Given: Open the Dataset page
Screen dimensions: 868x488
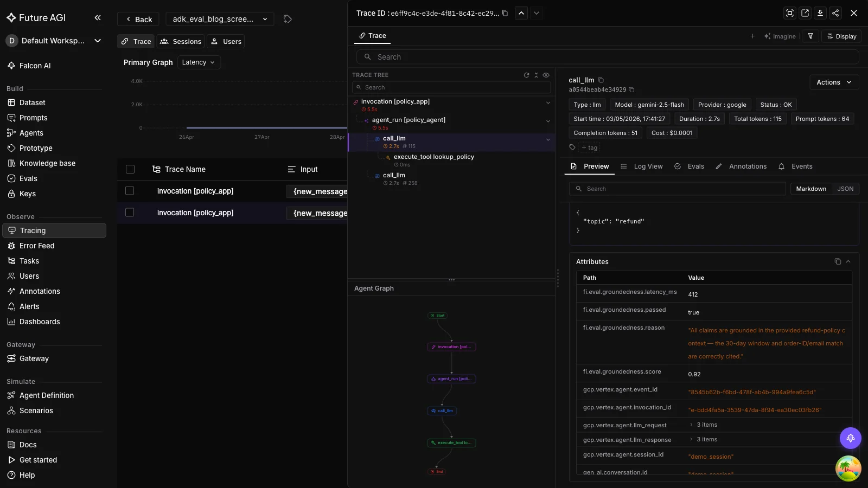Looking at the screenshot, I should click(x=33, y=102).
